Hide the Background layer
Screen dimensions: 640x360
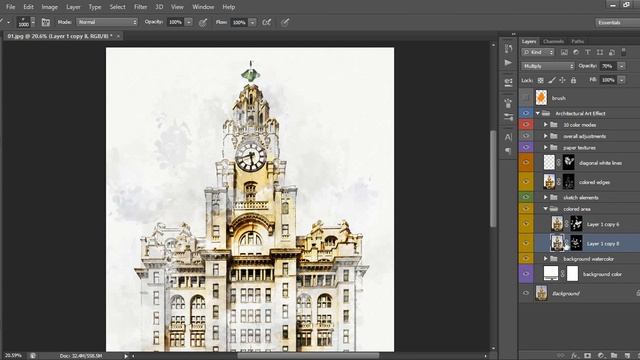tap(526, 293)
